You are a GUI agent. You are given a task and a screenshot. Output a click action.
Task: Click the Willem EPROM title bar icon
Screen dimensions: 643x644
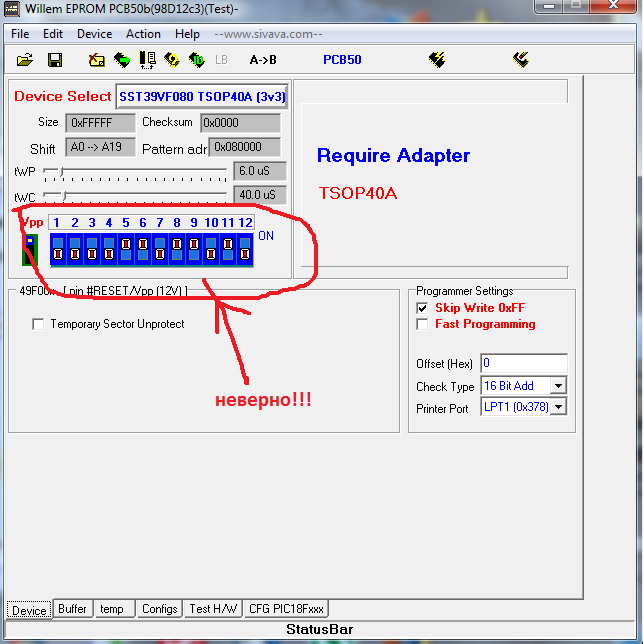click(11, 9)
